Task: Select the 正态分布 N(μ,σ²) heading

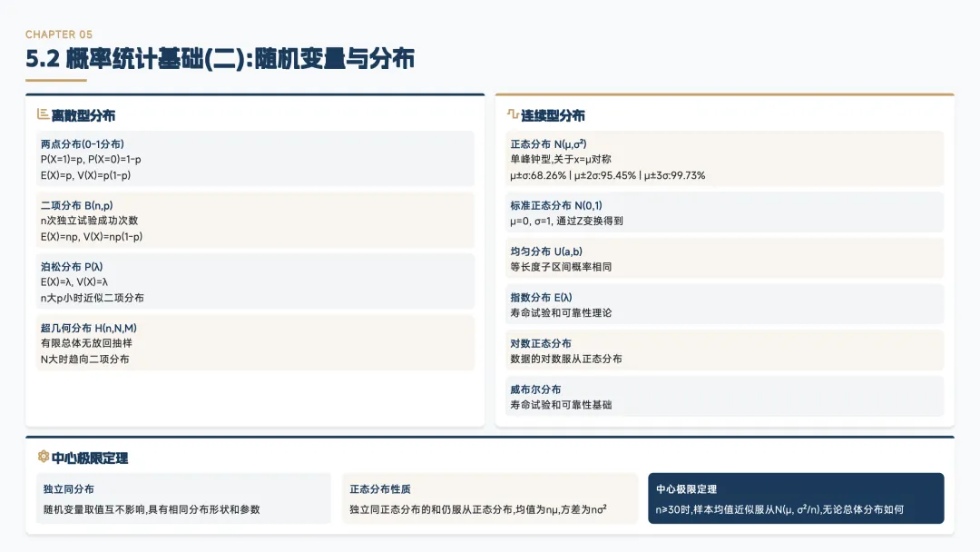Action: pyautogui.click(x=548, y=143)
